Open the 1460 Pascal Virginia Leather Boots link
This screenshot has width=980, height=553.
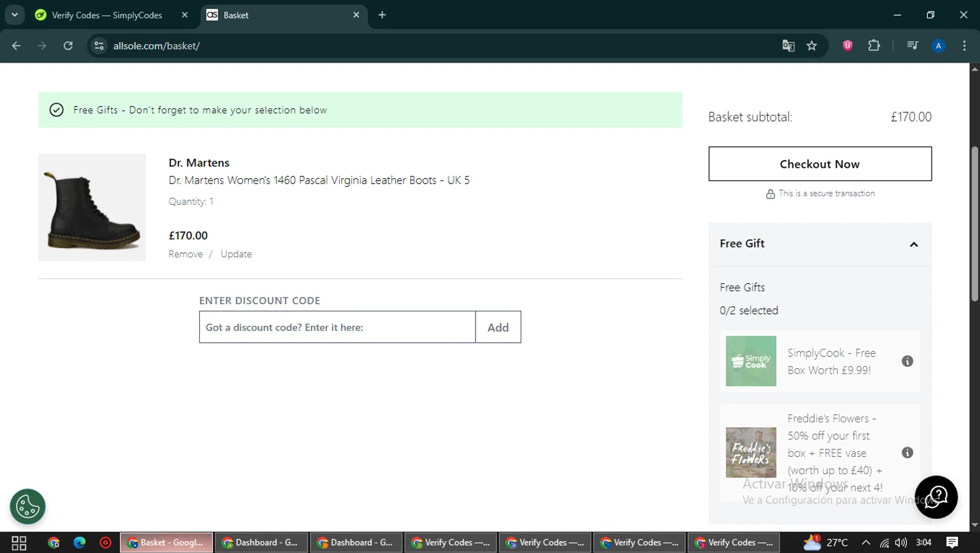click(319, 180)
